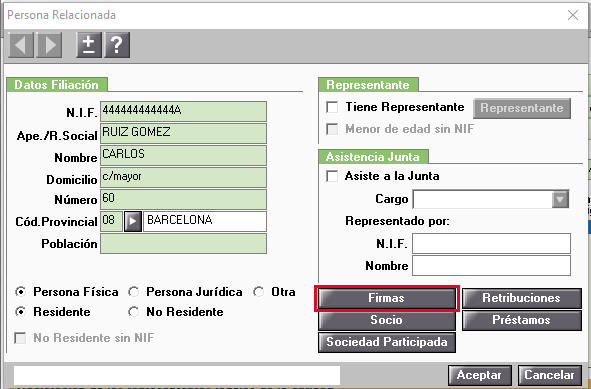This screenshot has width=591, height=389.
Task: Open the Socio button
Action: (x=387, y=320)
